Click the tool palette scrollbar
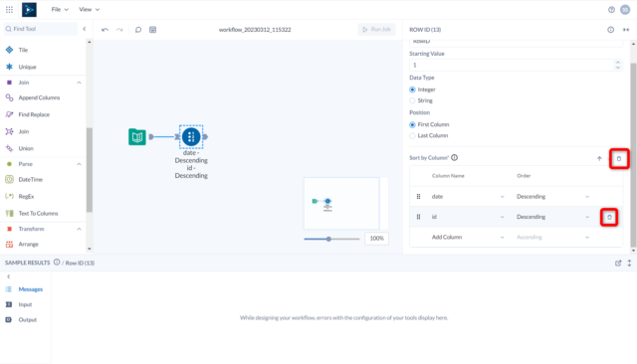 (90, 170)
